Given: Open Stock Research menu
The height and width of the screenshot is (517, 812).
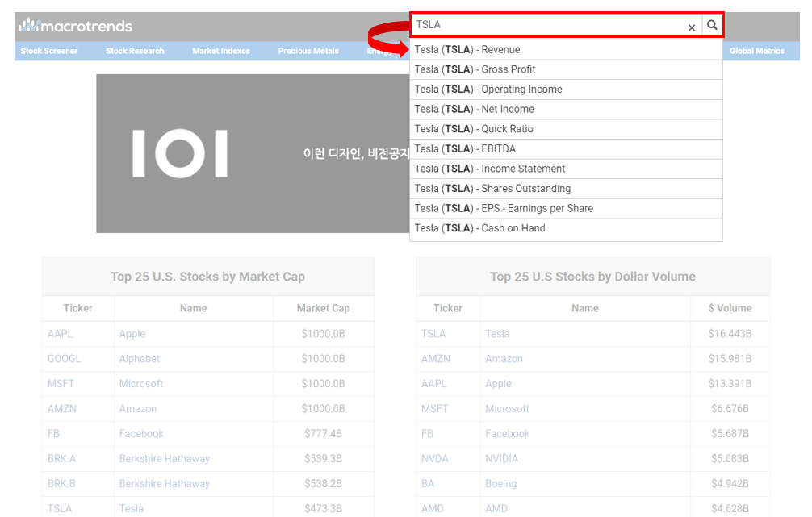Looking at the screenshot, I should tap(135, 51).
